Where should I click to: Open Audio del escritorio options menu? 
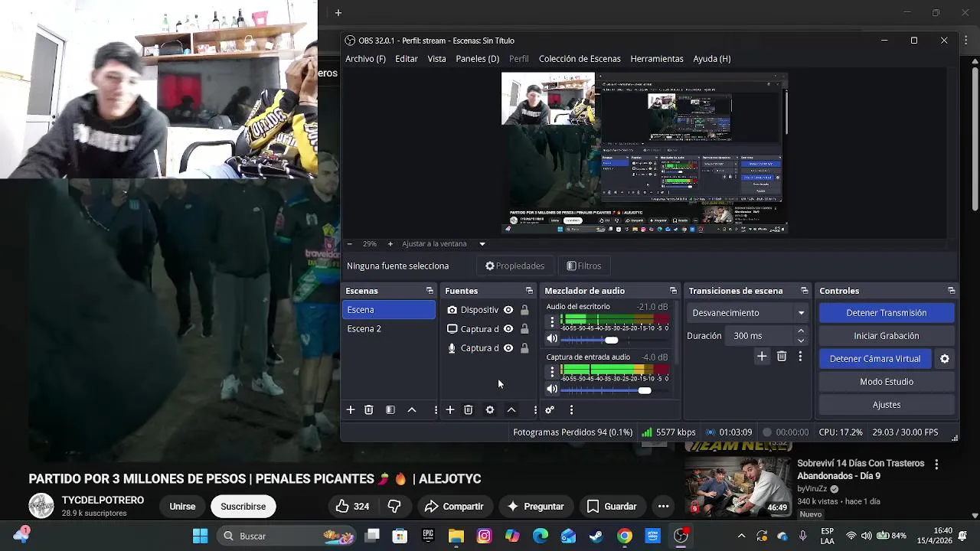click(x=552, y=321)
